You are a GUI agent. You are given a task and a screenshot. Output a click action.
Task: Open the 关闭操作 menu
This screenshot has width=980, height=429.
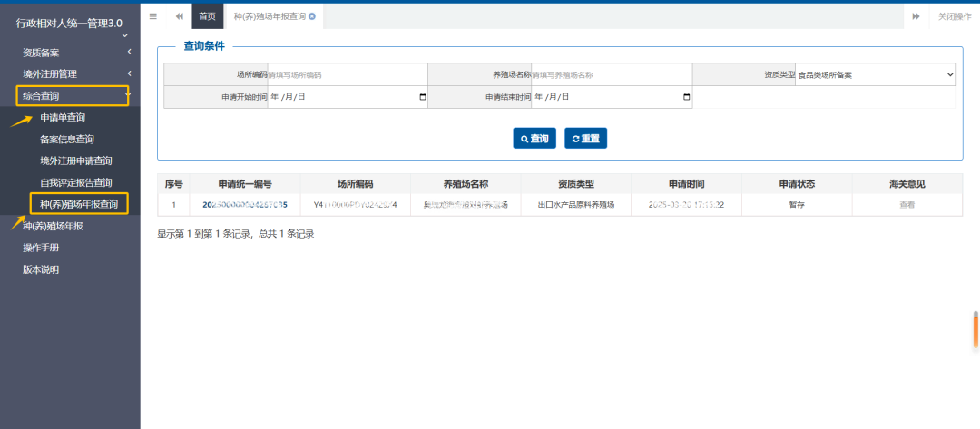954,16
